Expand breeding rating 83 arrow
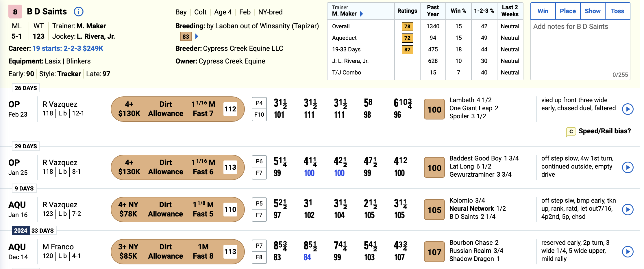 (x=197, y=36)
